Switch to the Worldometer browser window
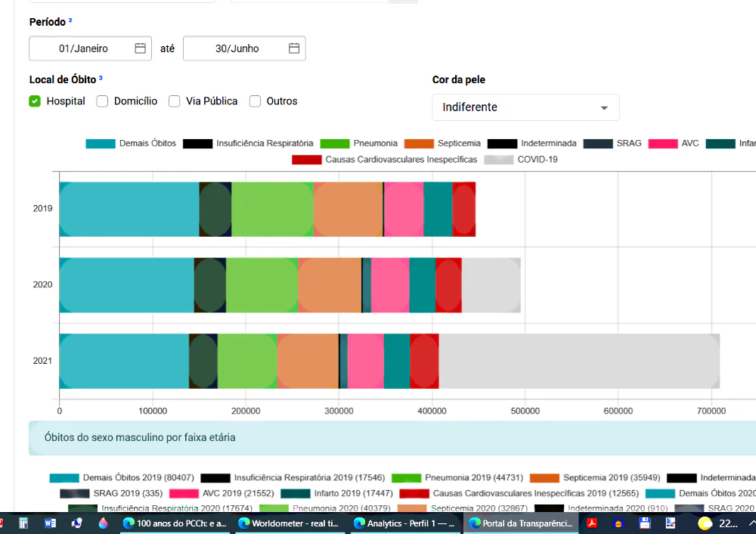Viewport: 756px width, 534px height. 290,523
